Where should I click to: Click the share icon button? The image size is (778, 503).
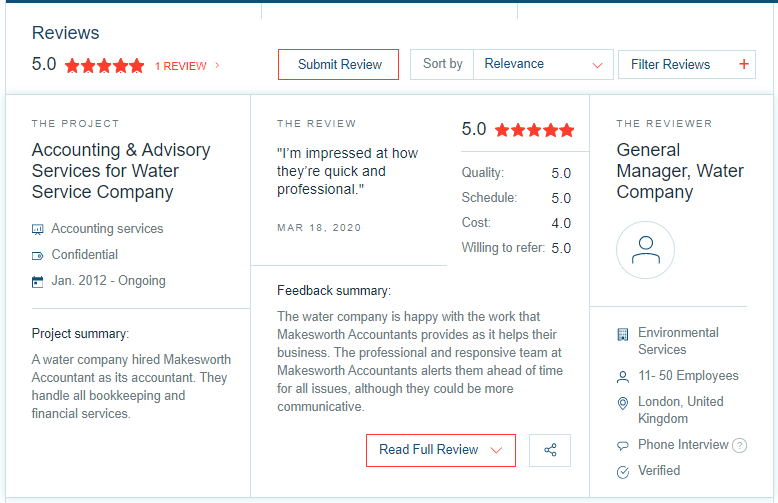(x=550, y=450)
